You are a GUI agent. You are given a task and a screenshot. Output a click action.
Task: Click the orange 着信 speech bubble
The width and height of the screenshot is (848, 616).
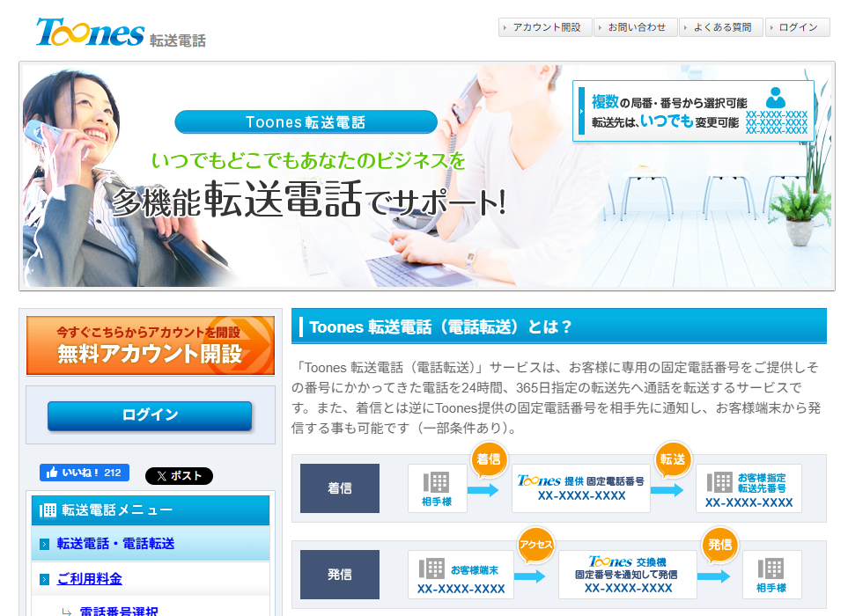[489, 460]
